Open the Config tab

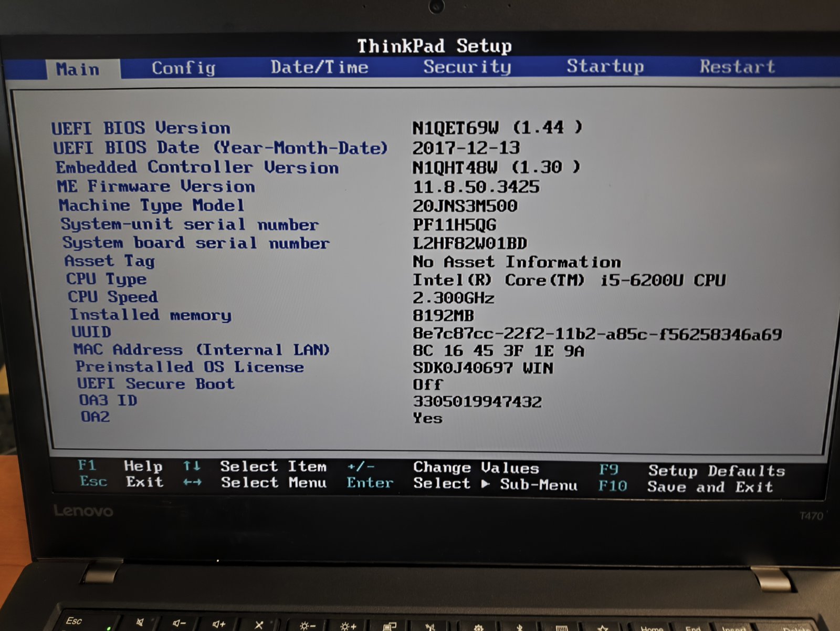pos(184,68)
